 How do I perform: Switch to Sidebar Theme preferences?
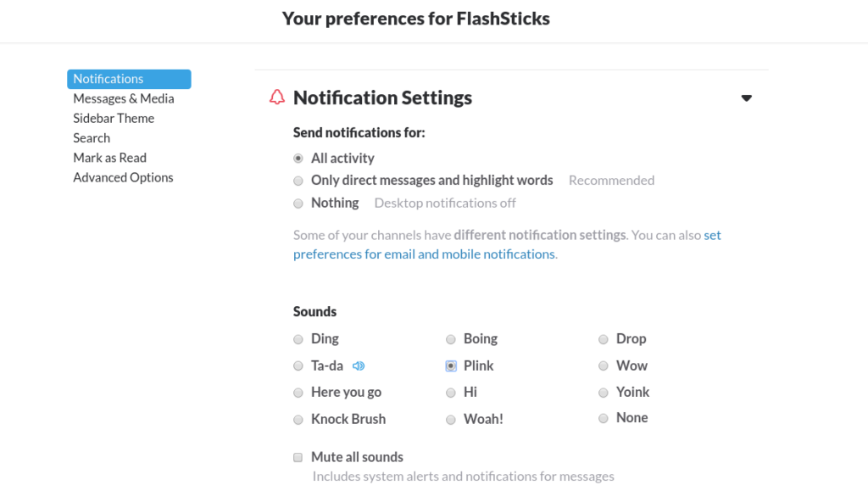click(x=114, y=118)
